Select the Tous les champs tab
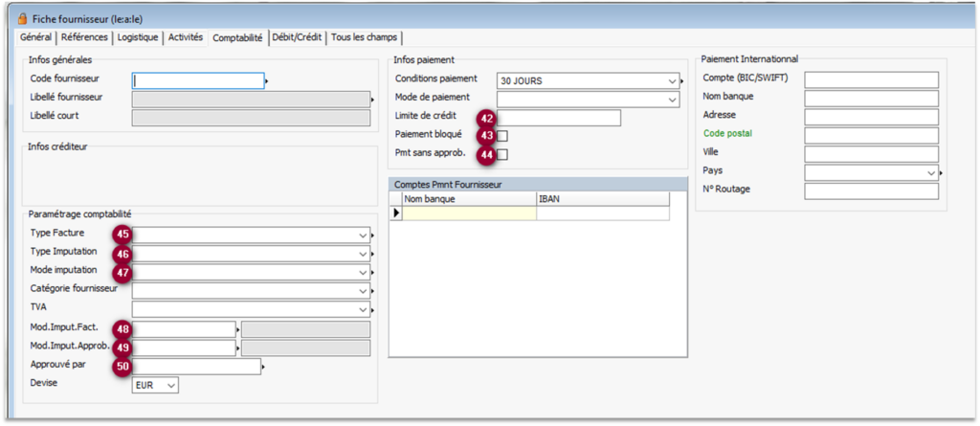The width and height of the screenshot is (980, 426). pyautogui.click(x=365, y=37)
